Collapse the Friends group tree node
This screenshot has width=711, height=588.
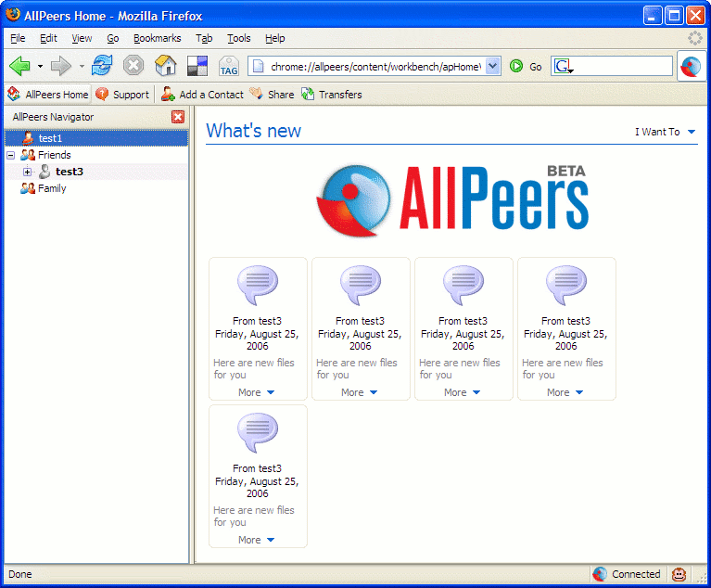pos(11,155)
